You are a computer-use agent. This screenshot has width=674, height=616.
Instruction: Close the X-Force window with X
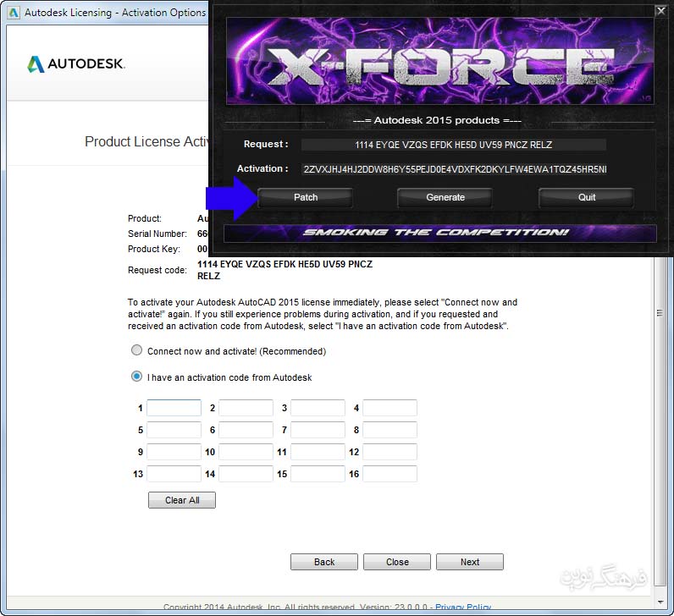[x=660, y=11]
